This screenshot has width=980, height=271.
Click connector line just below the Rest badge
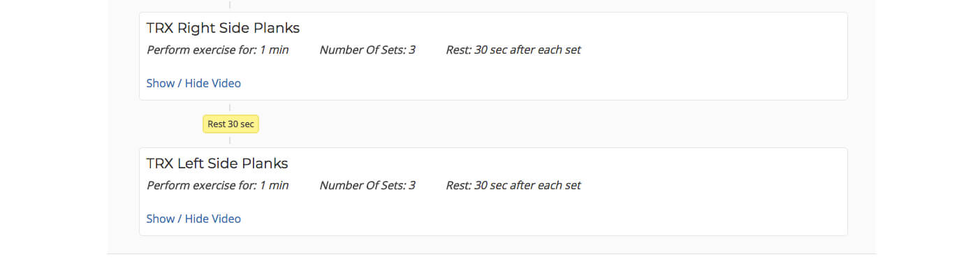(230, 140)
